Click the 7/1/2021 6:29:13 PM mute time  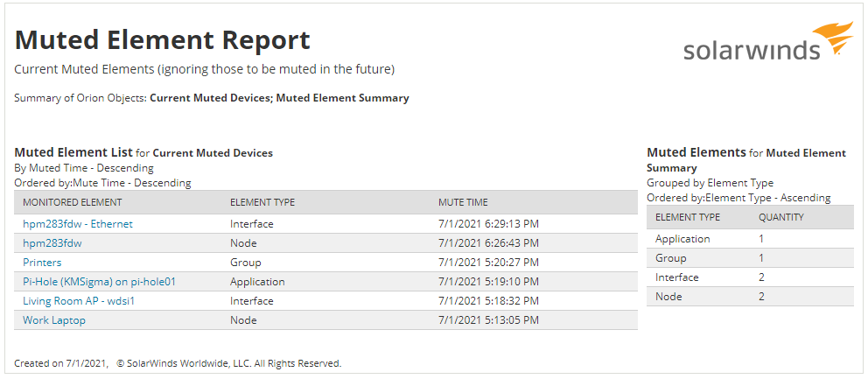click(x=488, y=224)
